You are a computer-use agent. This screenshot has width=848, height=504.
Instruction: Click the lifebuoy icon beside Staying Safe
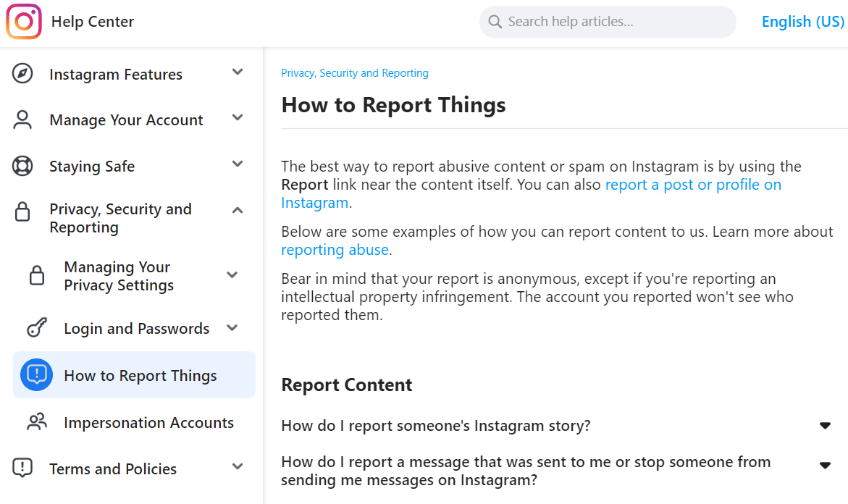point(22,166)
